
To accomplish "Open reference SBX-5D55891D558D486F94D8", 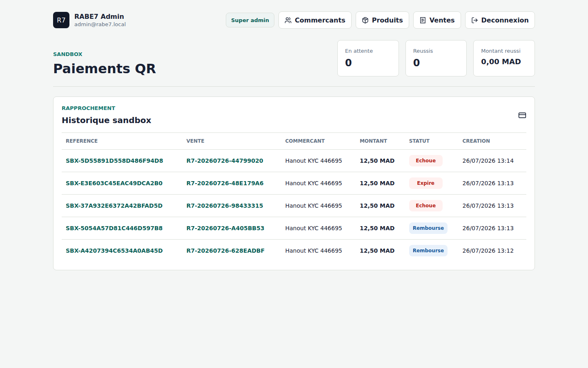I will pos(114,161).
